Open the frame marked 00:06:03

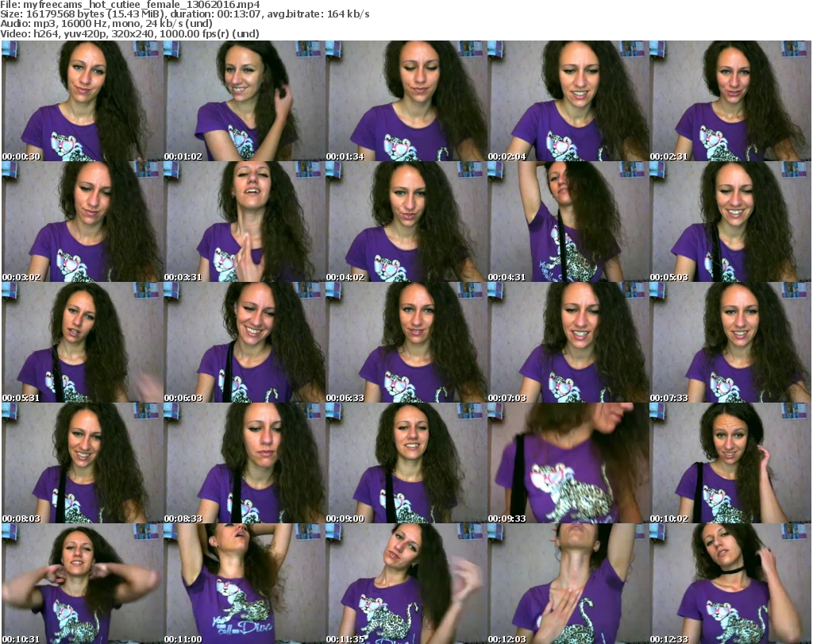tap(244, 342)
